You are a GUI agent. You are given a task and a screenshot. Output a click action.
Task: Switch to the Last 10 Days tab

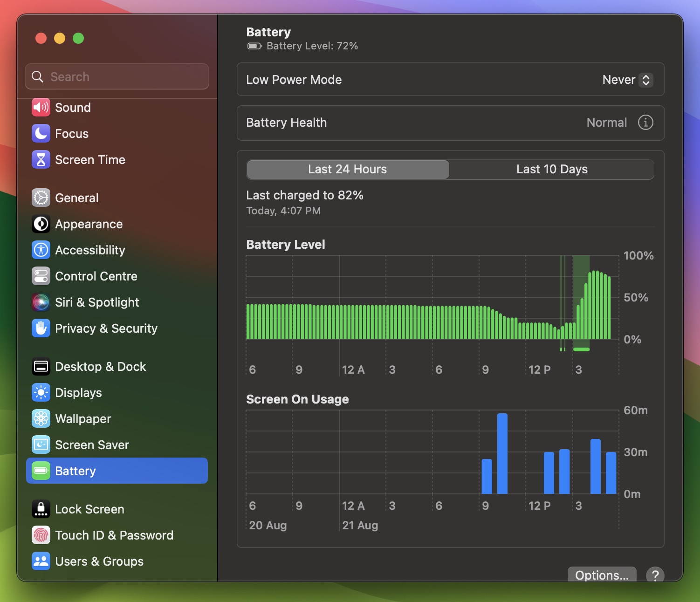(x=552, y=169)
